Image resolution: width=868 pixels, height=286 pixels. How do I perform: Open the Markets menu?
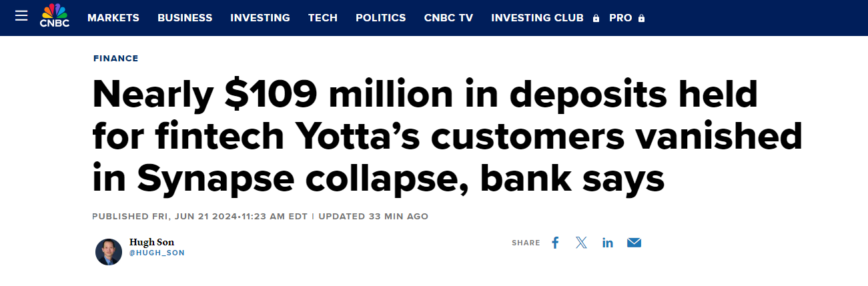tap(113, 18)
